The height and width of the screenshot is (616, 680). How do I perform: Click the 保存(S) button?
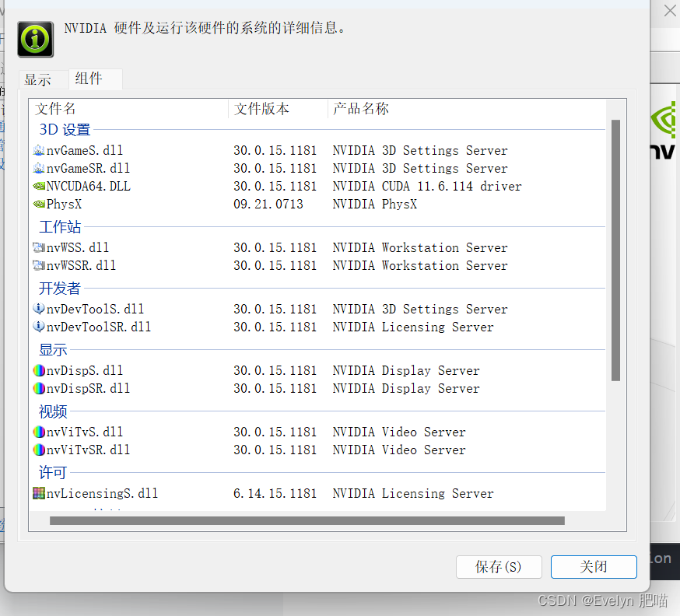[499, 567]
